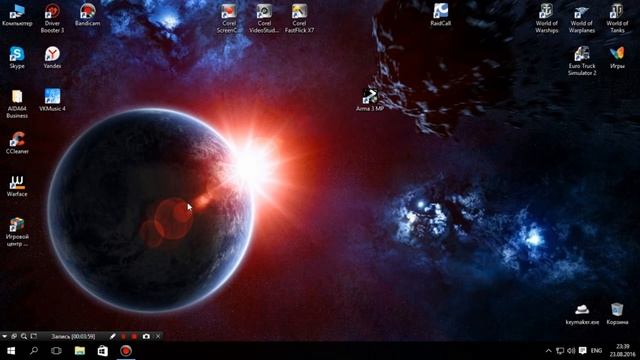The height and width of the screenshot is (360, 640).
Task: Open the Корзина recycle bin
Action: point(617,314)
